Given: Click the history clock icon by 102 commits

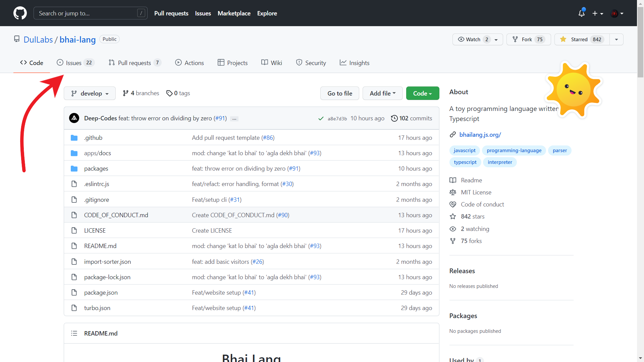Looking at the screenshot, I should pyautogui.click(x=394, y=118).
